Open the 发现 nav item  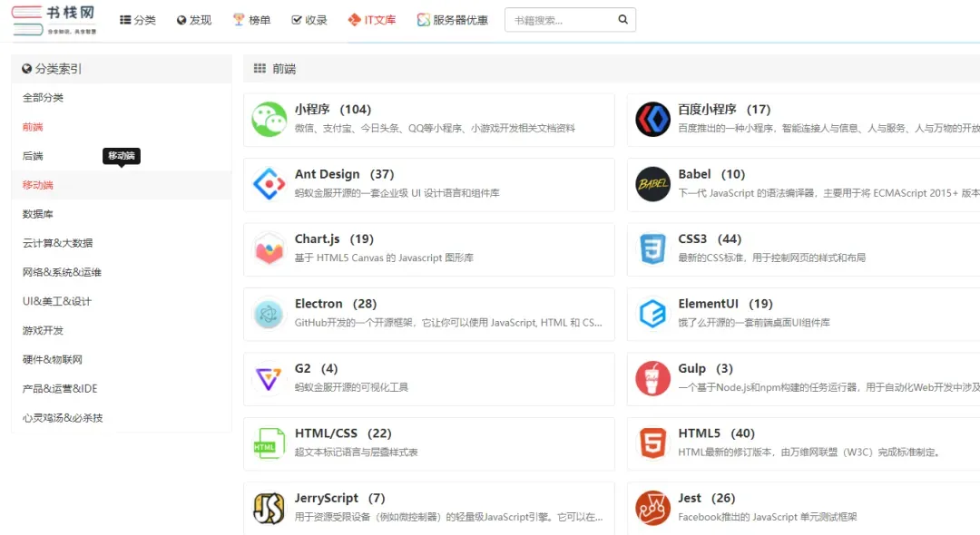point(194,20)
